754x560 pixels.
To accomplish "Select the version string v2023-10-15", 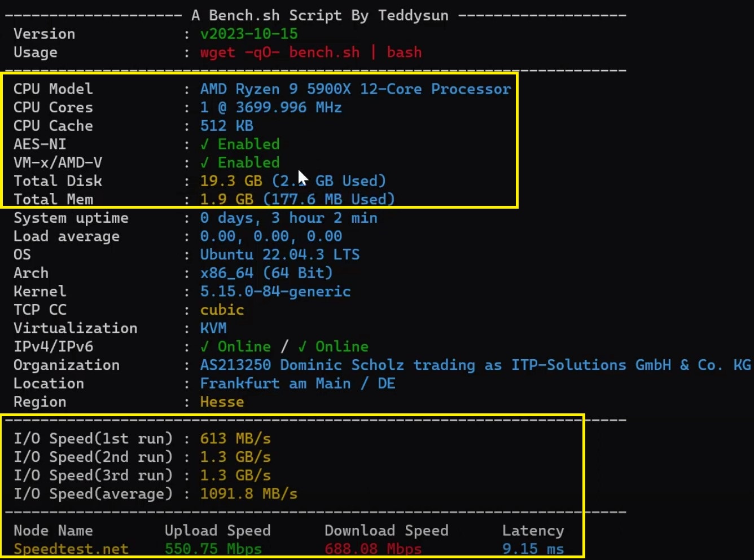I will click(249, 34).
